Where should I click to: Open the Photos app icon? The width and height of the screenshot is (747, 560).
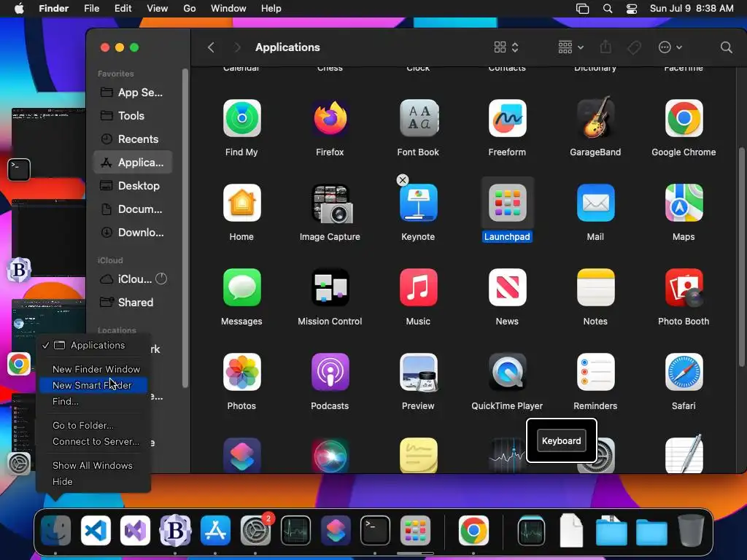click(x=241, y=372)
